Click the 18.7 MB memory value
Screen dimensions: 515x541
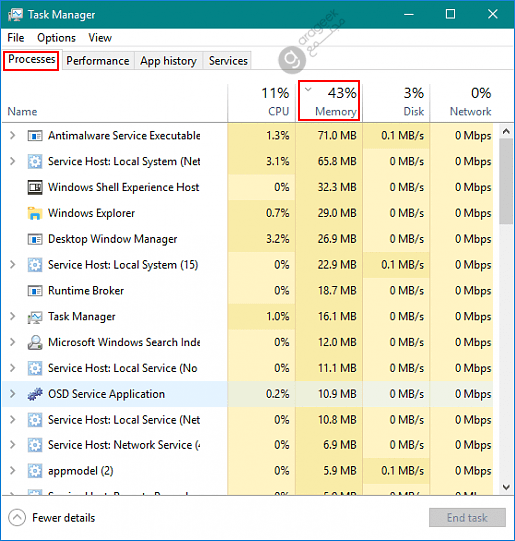pyautogui.click(x=337, y=291)
